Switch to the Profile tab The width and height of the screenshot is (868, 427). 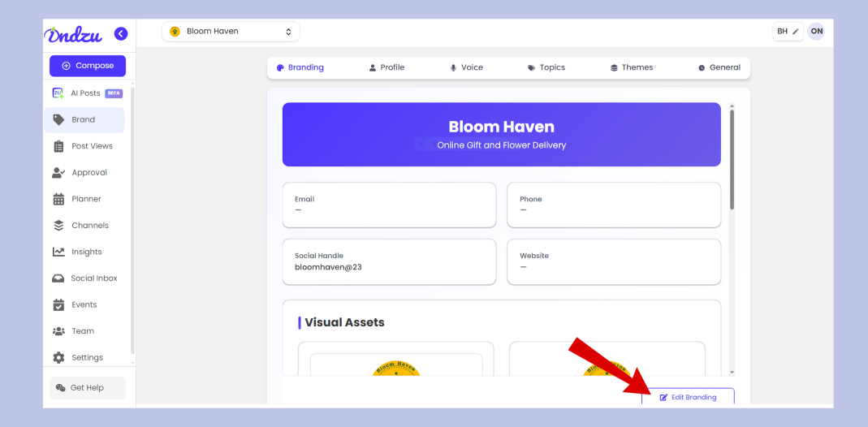tap(386, 67)
